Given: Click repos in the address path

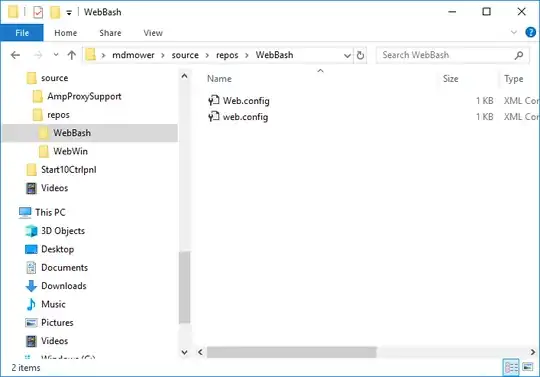Looking at the screenshot, I should pos(227,55).
